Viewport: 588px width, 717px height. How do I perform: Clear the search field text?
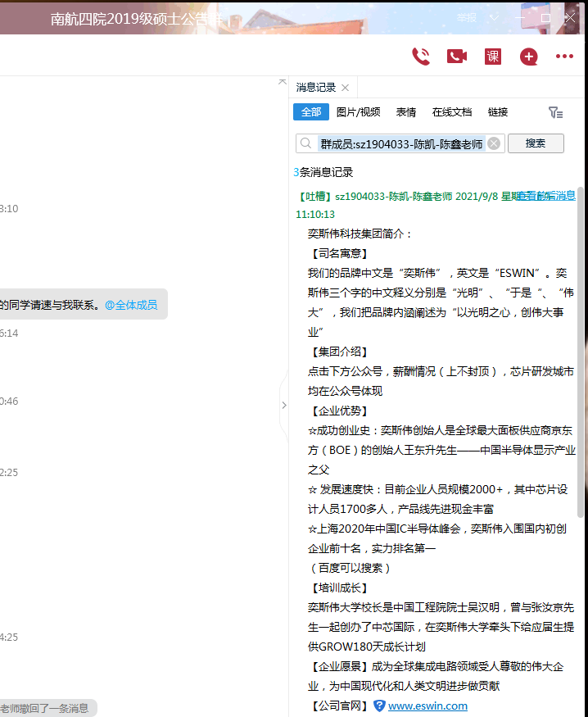pyautogui.click(x=494, y=143)
